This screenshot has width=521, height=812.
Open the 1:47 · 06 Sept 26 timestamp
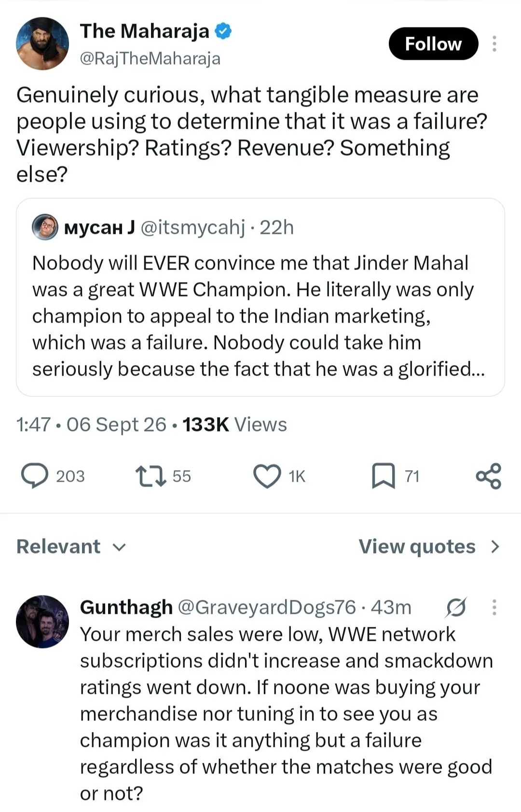pos(91,424)
